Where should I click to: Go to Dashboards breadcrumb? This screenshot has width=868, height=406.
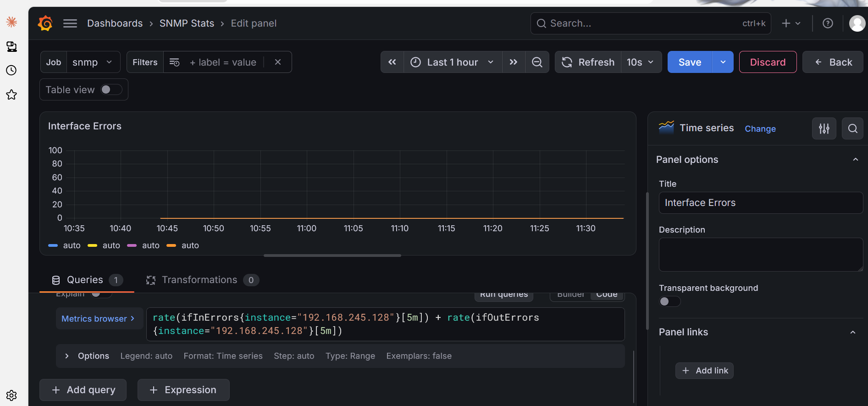pos(115,23)
